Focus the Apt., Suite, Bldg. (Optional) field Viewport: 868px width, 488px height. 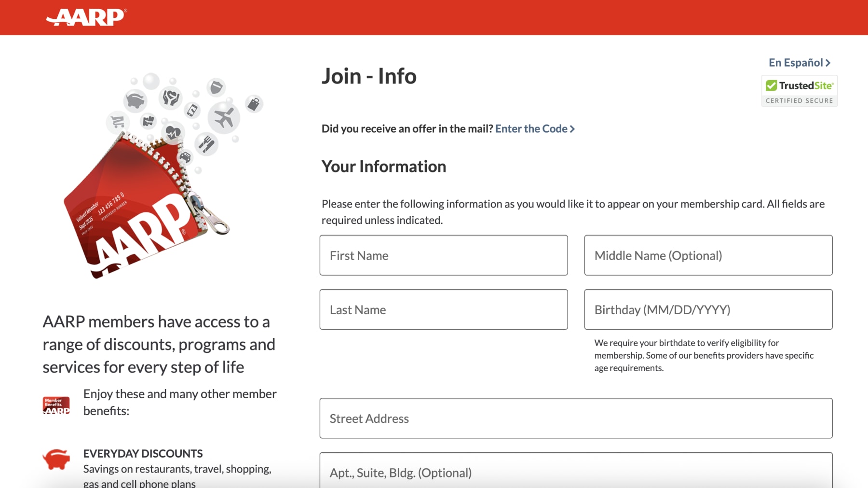click(576, 471)
